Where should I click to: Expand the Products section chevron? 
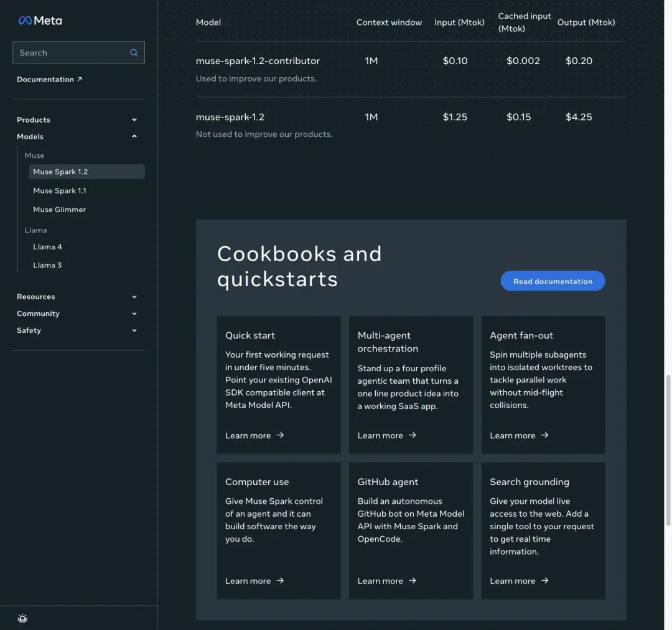point(134,120)
